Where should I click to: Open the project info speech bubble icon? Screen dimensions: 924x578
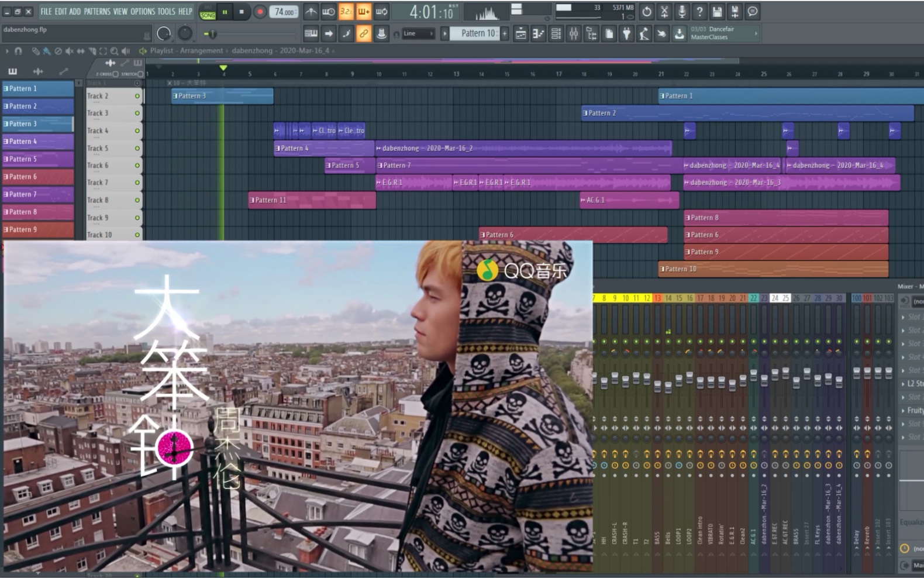click(753, 11)
